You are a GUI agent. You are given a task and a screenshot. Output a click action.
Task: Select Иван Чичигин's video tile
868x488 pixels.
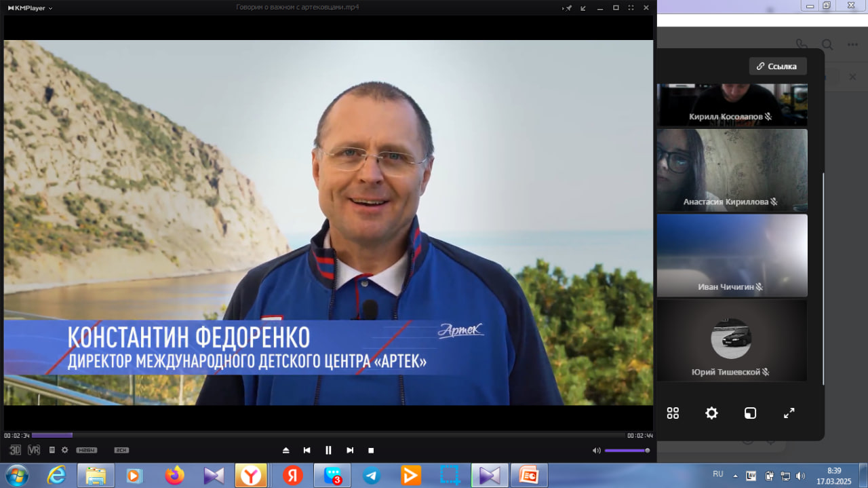point(732,255)
